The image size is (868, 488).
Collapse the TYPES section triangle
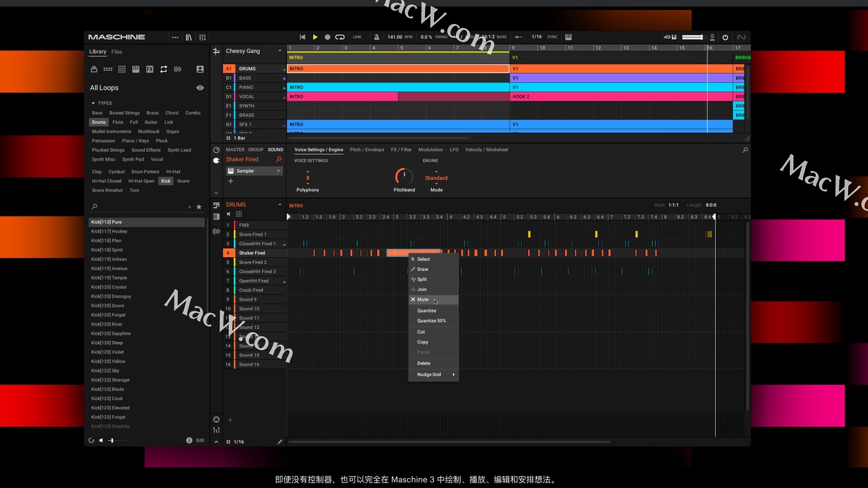click(x=93, y=103)
